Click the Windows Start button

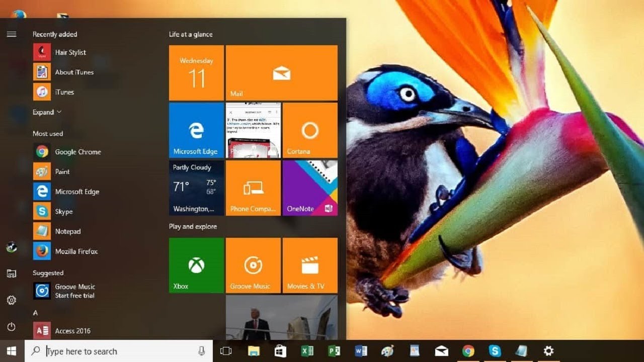(12, 351)
